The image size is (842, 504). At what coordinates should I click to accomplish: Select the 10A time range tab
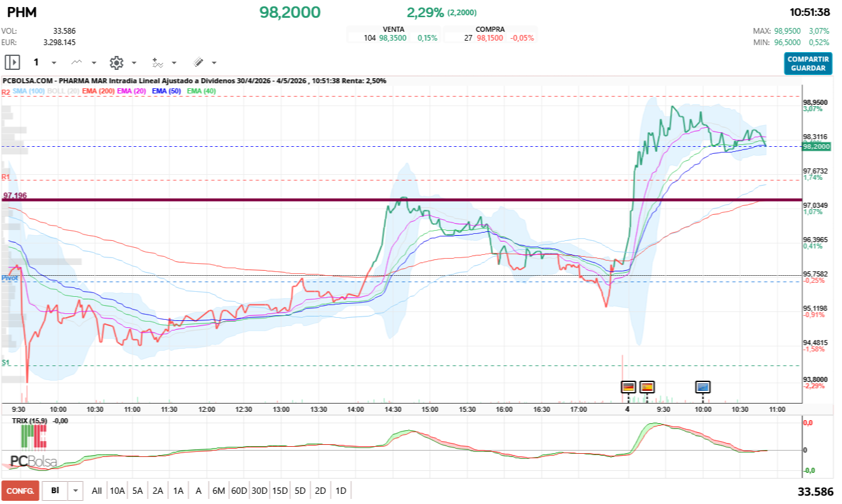click(x=117, y=491)
